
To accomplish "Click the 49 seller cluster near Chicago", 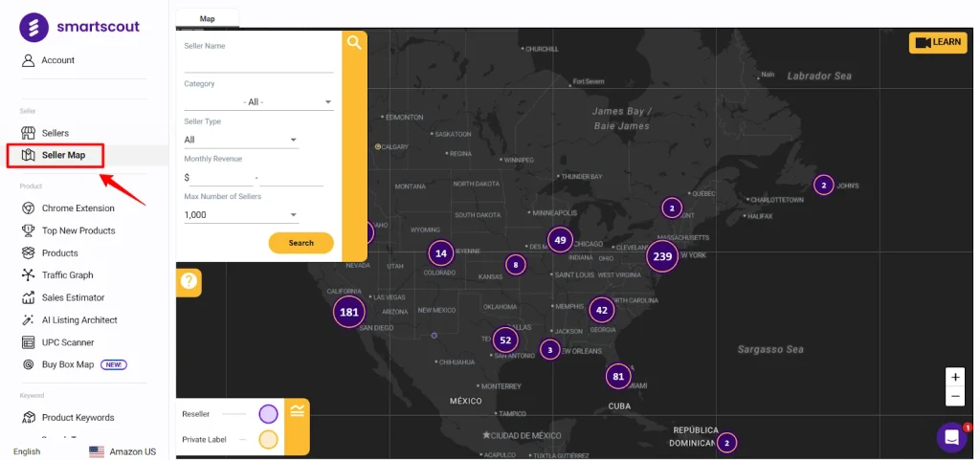I will tap(560, 240).
